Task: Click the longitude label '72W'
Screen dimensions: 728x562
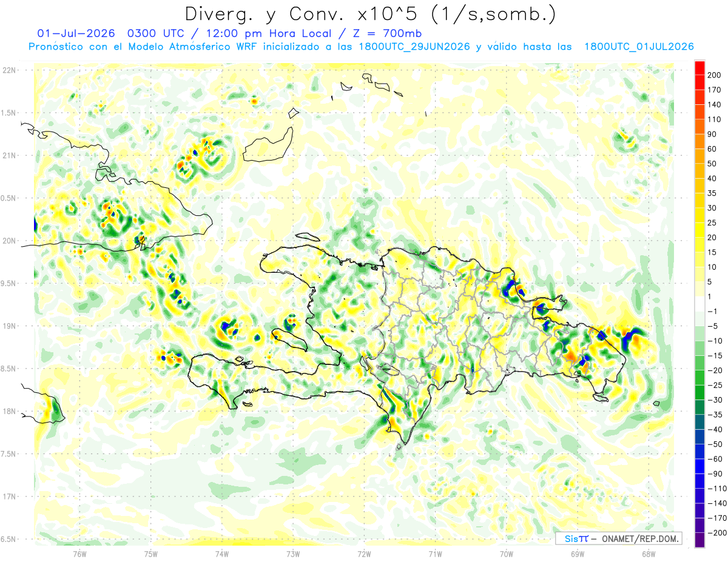Action: click(364, 554)
